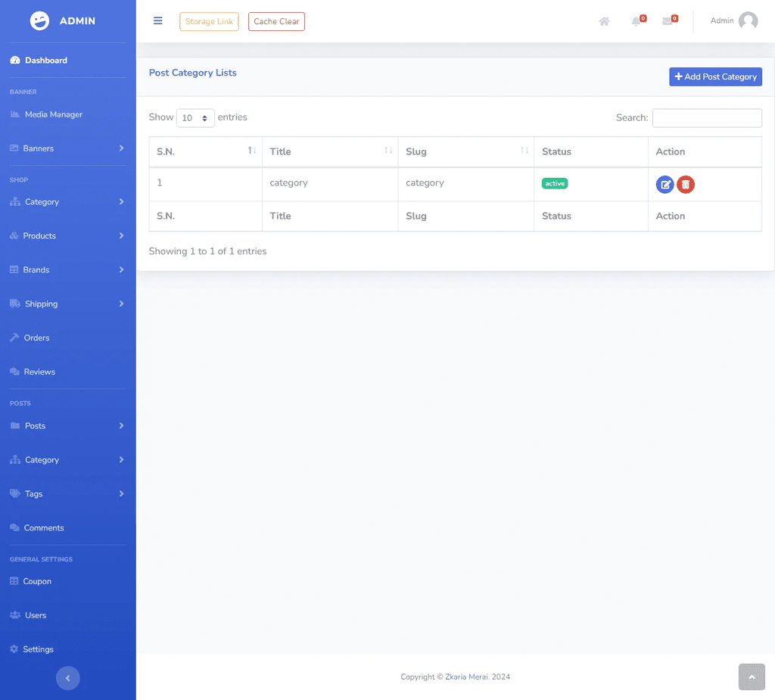
Task: Click the scroll-to-top arrow button
Action: tap(752, 677)
